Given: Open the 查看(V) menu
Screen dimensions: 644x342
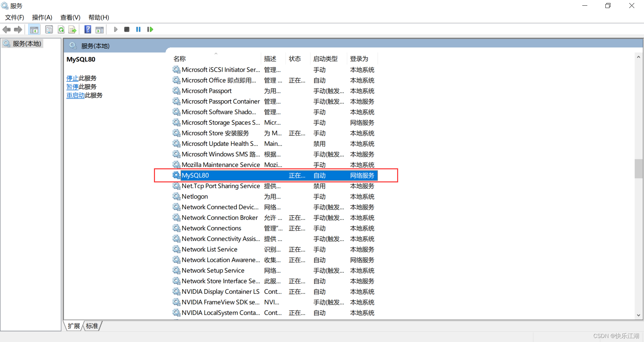Looking at the screenshot, I should click(70, 17).
